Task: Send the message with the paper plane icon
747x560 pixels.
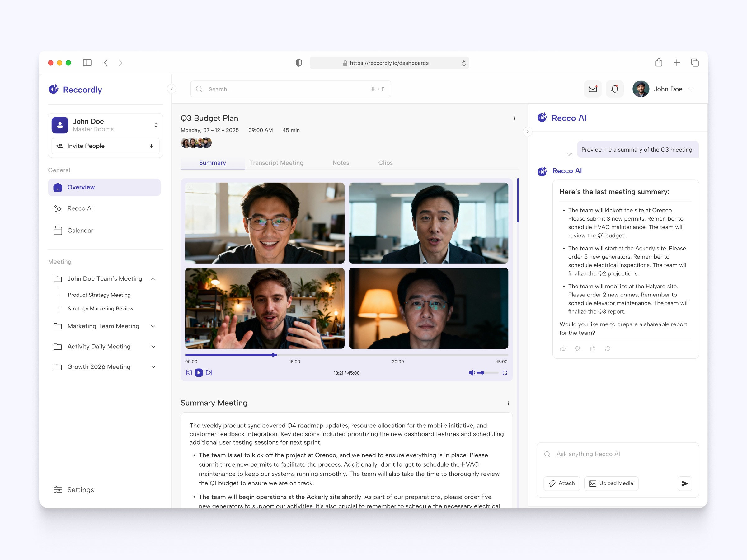Action: (x=685, y=483)
